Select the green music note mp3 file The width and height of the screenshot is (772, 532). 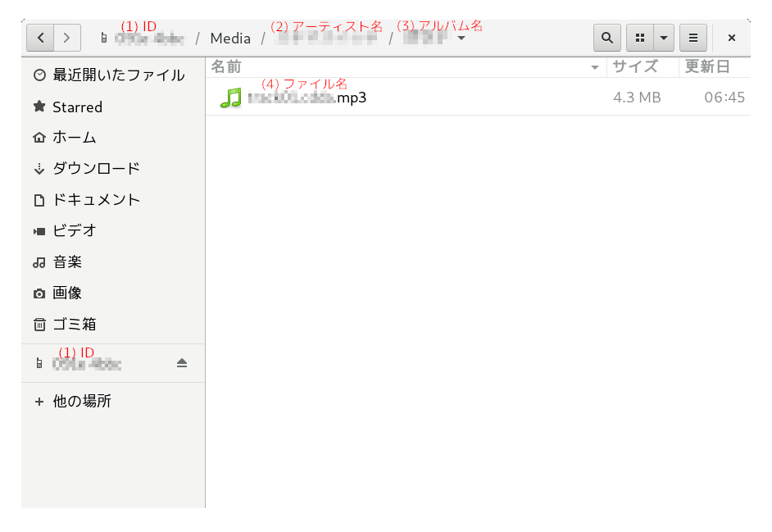point(231,98)
